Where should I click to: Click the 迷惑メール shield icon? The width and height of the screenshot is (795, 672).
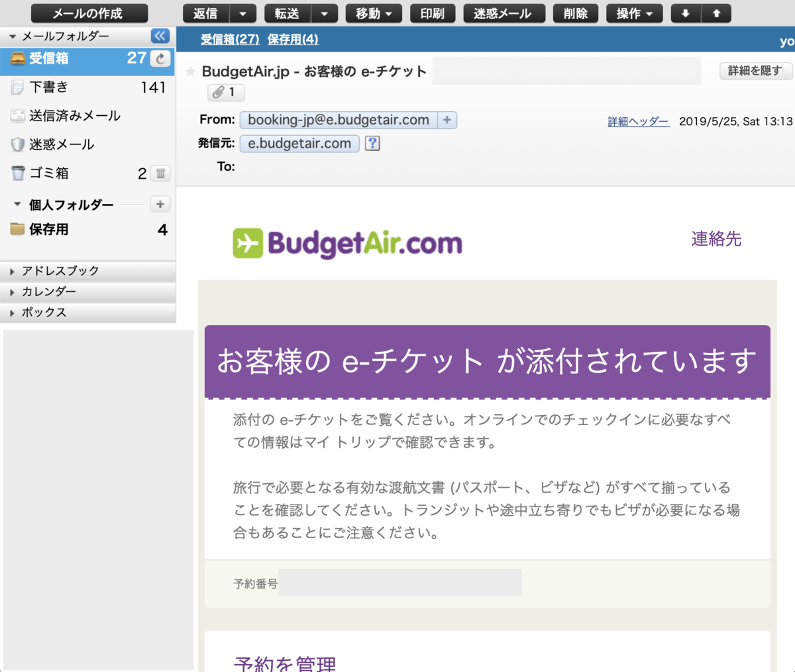click(18, 144)
